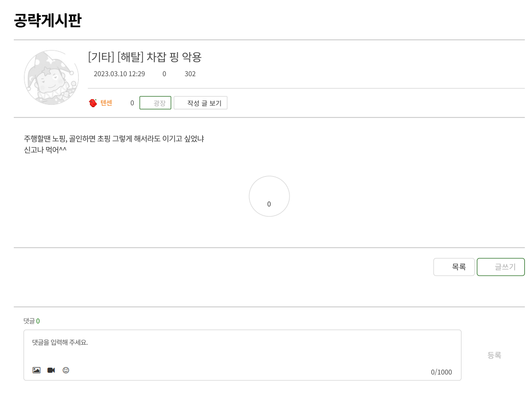Click the image attachment icon in the comment box
The width and height of the screenshot is (532, 408).
(36, 370)
